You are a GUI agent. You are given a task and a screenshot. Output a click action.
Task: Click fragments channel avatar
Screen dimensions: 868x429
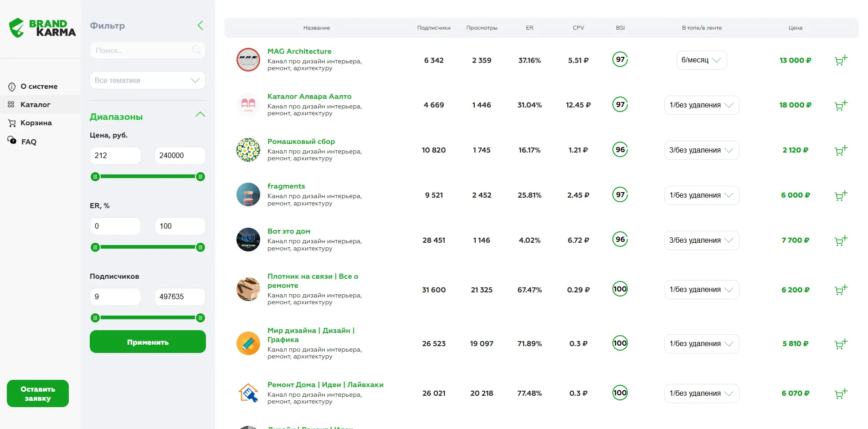pos(248,195)
